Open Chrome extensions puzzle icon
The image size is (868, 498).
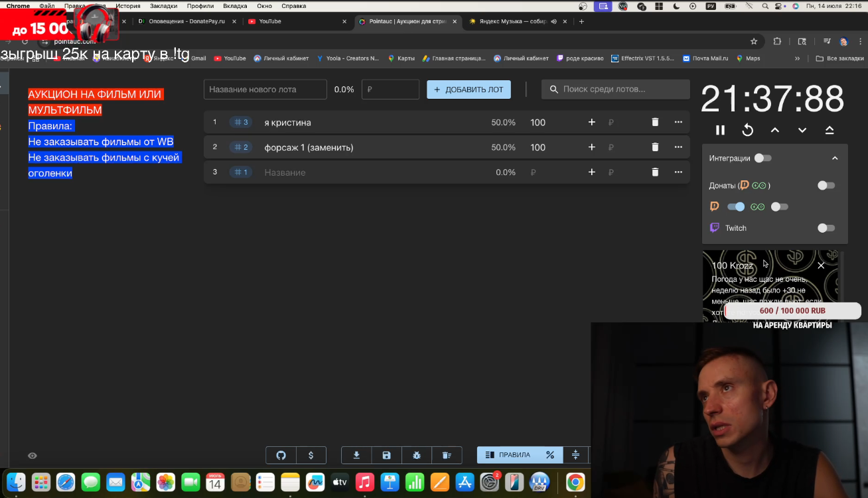[x=777, y=41]
